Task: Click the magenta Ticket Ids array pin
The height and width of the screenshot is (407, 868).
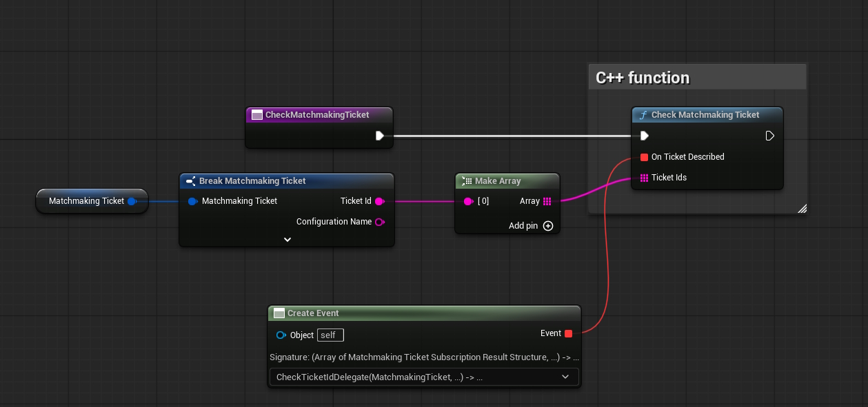Action: click(x=644, y=177)
